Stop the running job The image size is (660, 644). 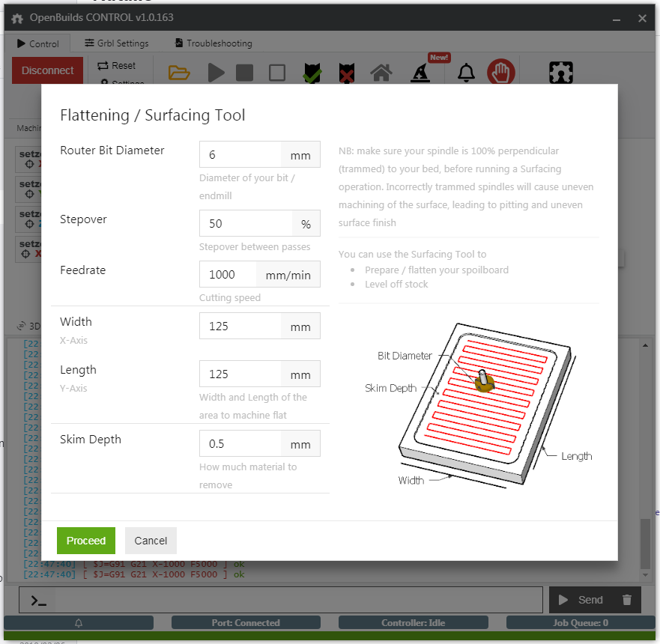point(246,73)
